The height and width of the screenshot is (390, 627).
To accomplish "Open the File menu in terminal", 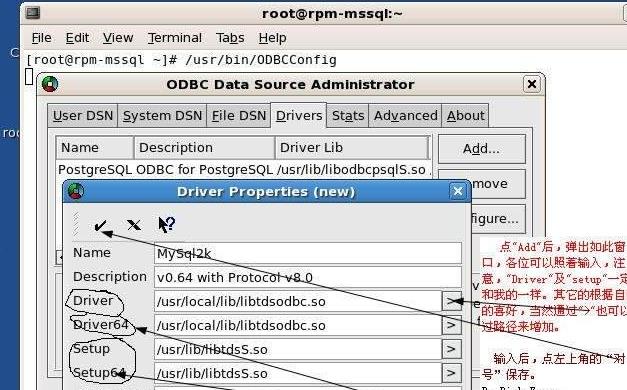I will pyautogui.click(x=41, y=38).
